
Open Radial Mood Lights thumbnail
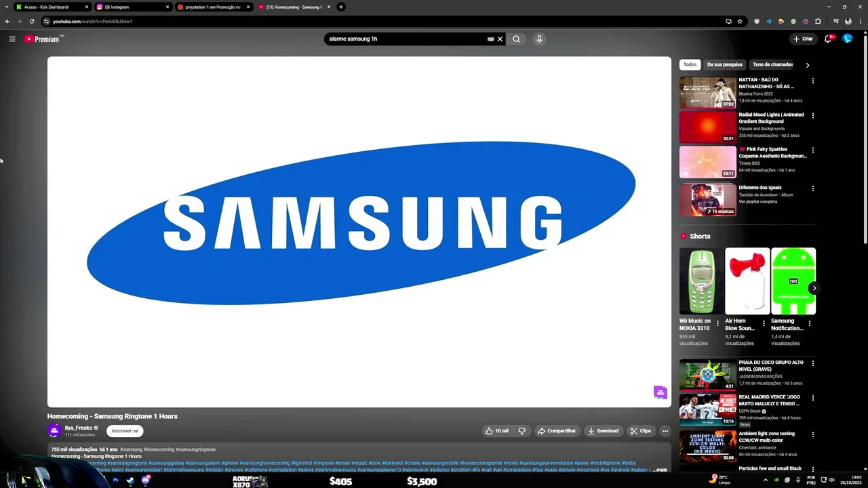tap(708, 127)
